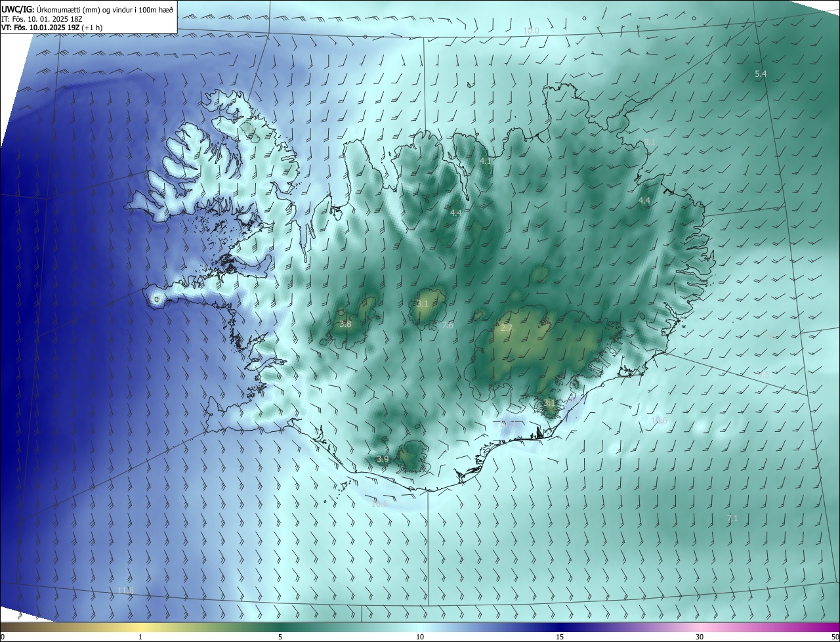Click the "VT: Fös. 10.01.2025 19Z (+1 h)" line
This screenshot has height=642, width=840.
(52, 28)
